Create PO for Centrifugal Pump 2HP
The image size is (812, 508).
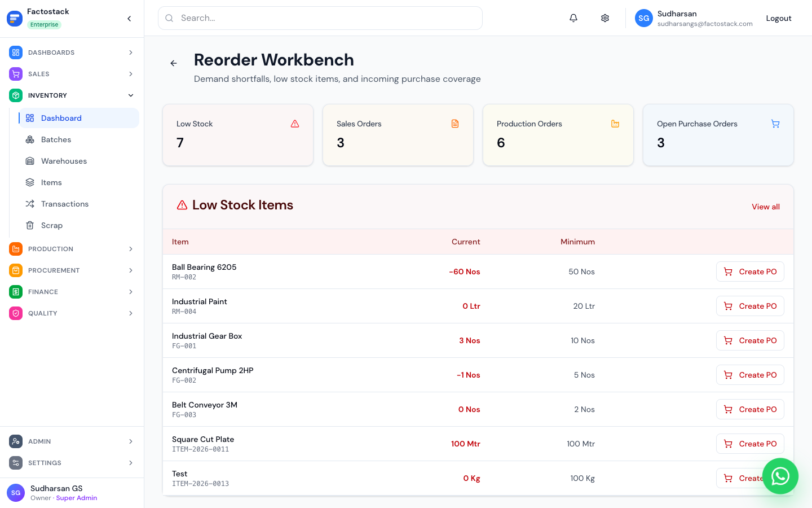click(750, 375)
